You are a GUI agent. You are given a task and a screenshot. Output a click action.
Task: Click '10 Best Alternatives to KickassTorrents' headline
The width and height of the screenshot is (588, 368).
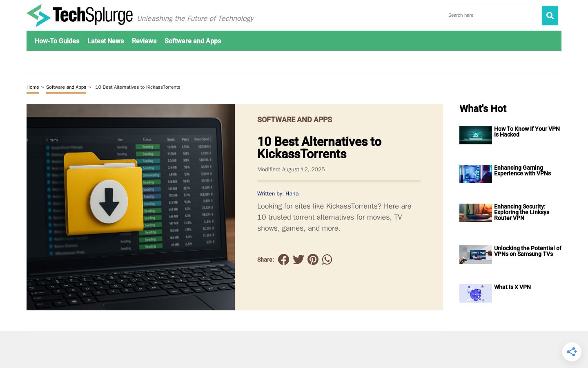(x=319, y=148)
